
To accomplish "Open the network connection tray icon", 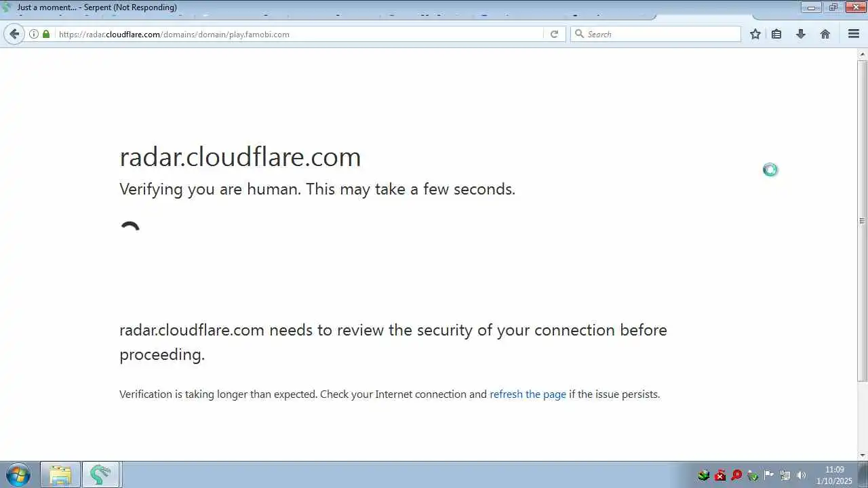I will (785, 475).
